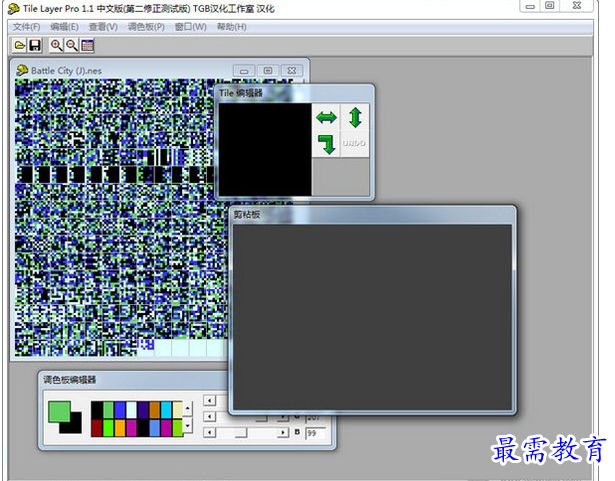Zoom out with the minus magnifier icon
This screenshot has height=481, width=615.
pos(72,46)
